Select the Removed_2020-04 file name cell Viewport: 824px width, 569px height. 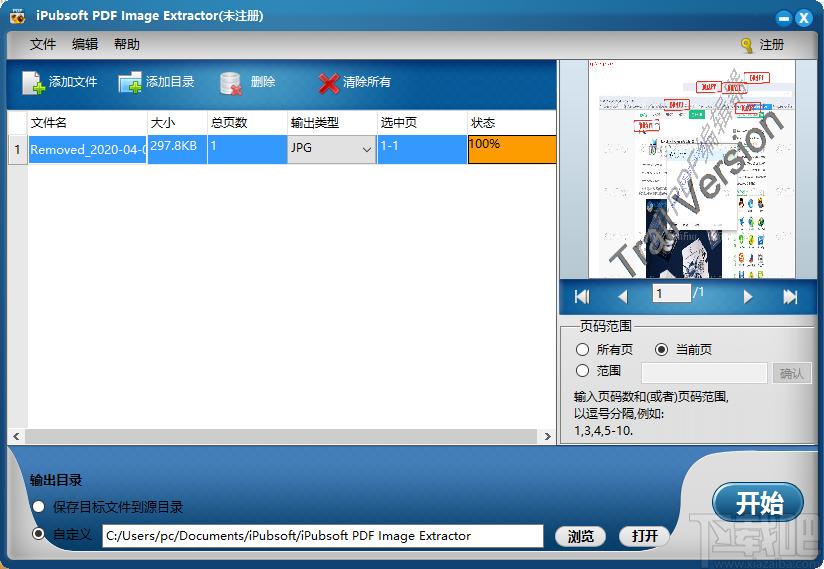tap(87, 150)
